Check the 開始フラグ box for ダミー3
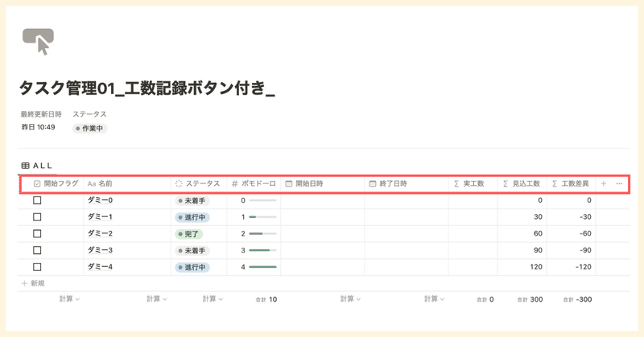The width and height of the screenshot is (644, 337). pyautogui.click(x=37, y=250)
